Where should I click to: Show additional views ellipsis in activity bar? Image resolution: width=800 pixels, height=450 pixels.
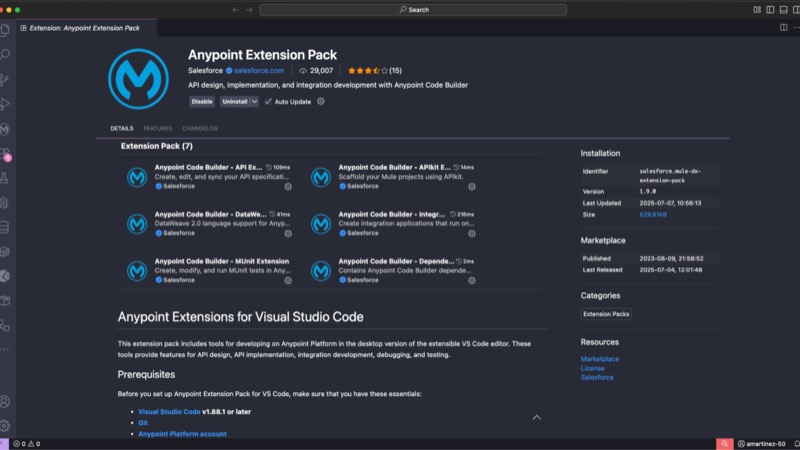point(5,349)
